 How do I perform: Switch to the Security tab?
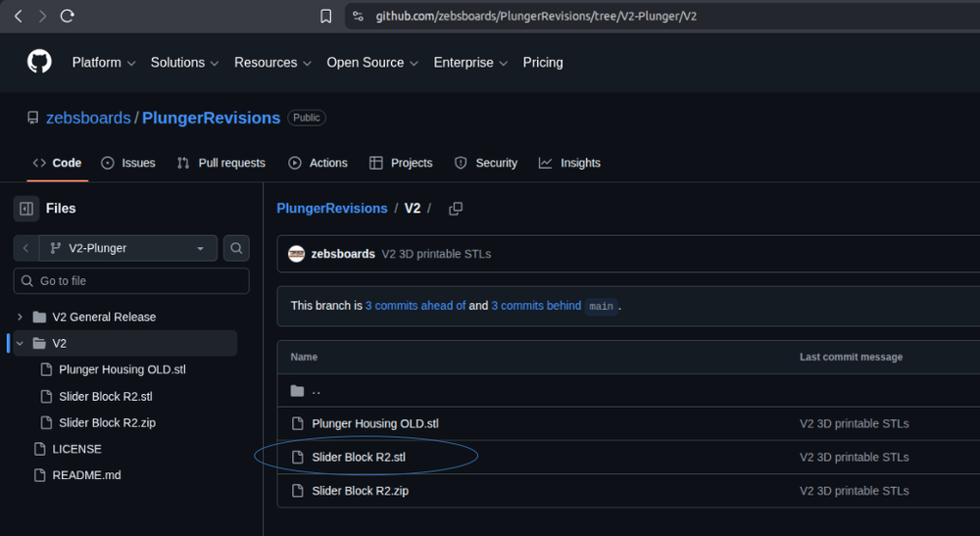(486, 163)
